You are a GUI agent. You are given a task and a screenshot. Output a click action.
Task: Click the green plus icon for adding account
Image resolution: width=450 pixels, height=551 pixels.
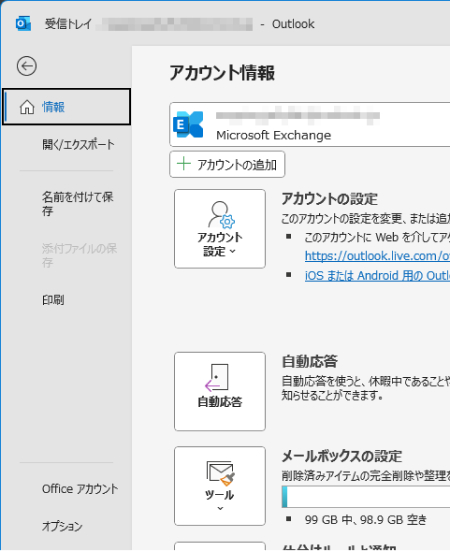[x=184, y=164]
